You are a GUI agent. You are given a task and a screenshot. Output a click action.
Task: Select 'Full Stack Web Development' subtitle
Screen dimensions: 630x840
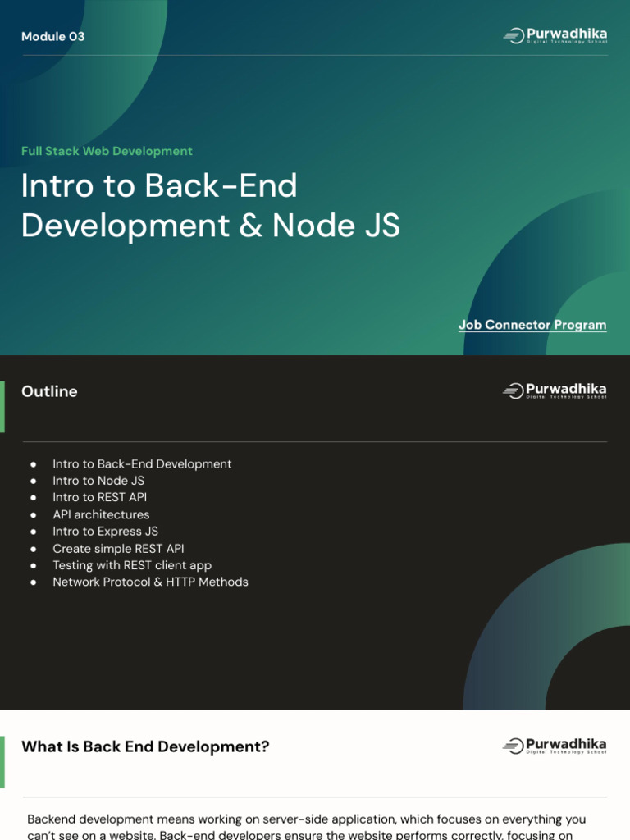click(107, 151)
